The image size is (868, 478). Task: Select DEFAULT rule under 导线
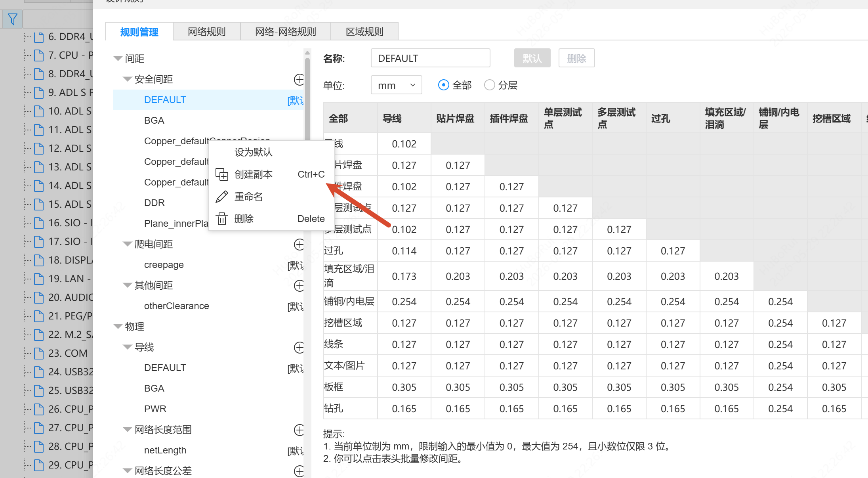pos(209,368)
